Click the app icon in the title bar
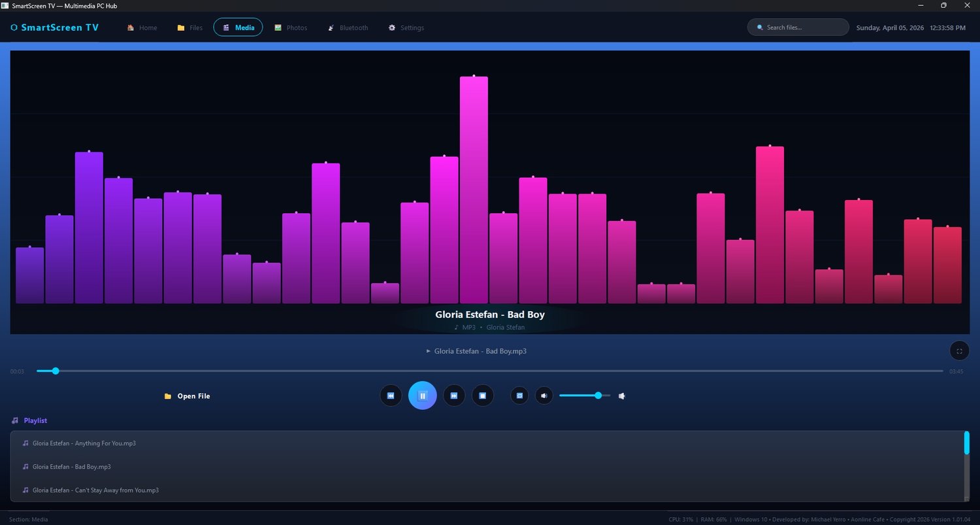 [5, 5]
